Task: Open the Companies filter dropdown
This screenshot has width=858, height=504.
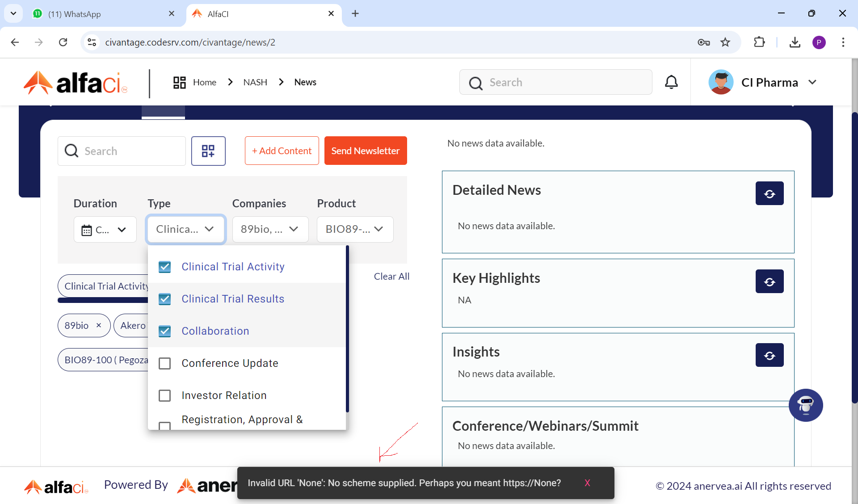Action: [270, 229]
